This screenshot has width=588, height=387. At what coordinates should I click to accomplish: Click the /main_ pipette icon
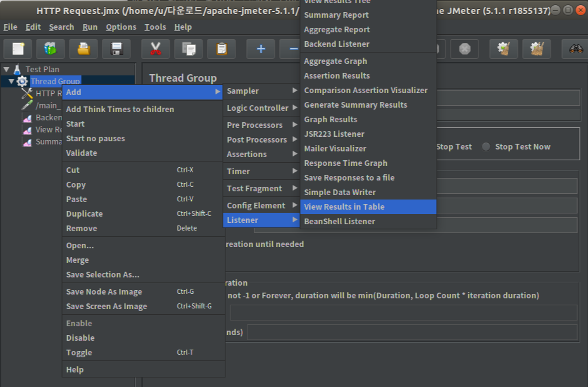pos(27,106)
